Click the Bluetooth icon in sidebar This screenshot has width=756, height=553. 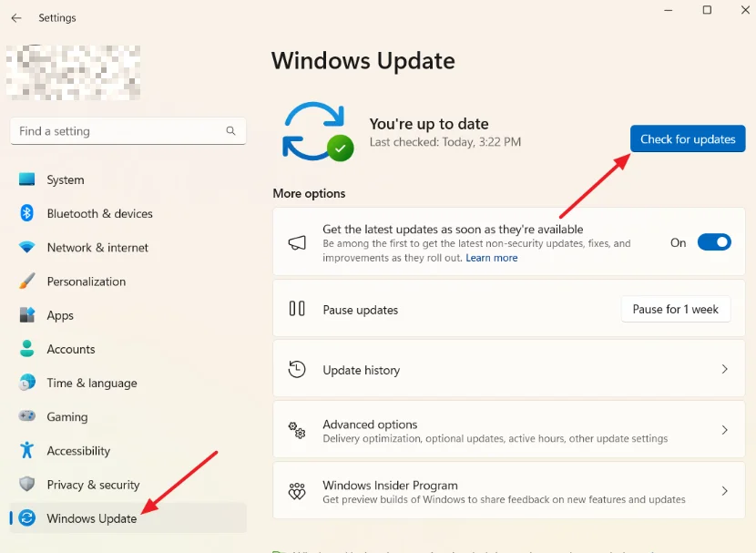tap(27, 213)
